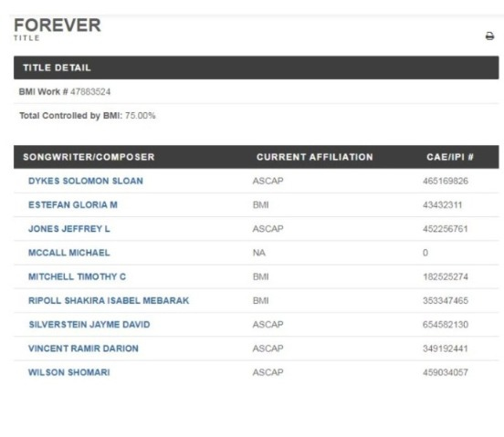The width and height of the screenshot is (504, 437).
Task: Click the TITLE DETAIL header bar
Action: (x=257, y=68)
